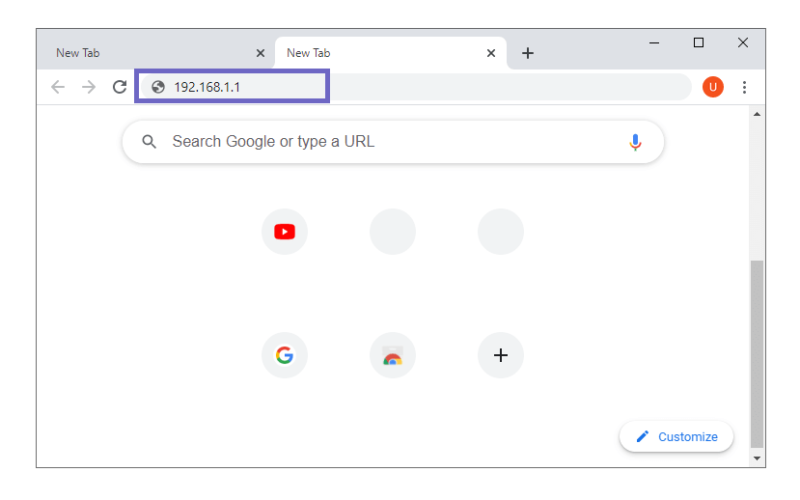Click the Search Google or type URL box
800x500 pixels.
(393, 142)
